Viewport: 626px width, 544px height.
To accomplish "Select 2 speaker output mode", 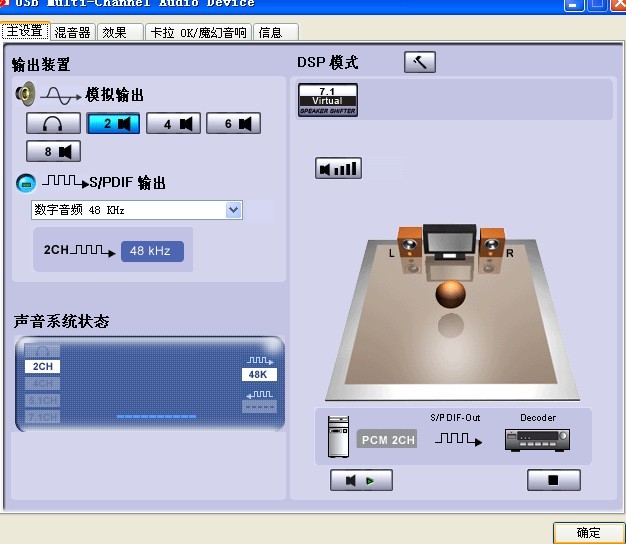I will tap(113, 123).
